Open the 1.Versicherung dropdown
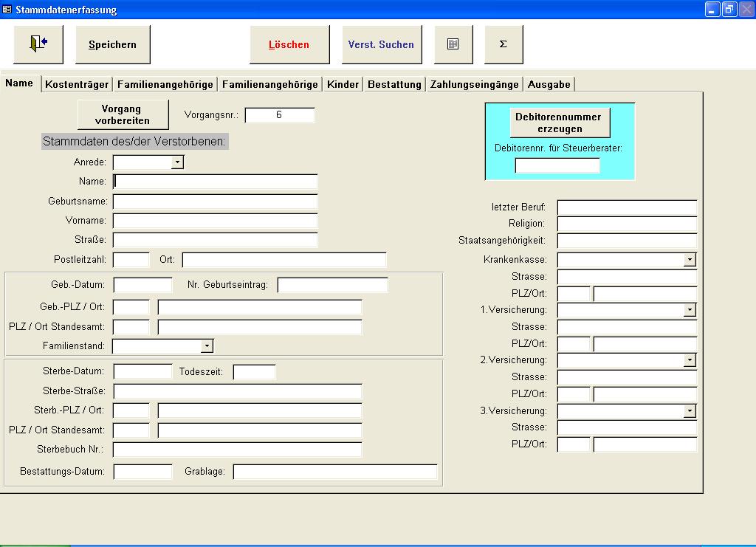The image size is (756, 547). (690, 310)
